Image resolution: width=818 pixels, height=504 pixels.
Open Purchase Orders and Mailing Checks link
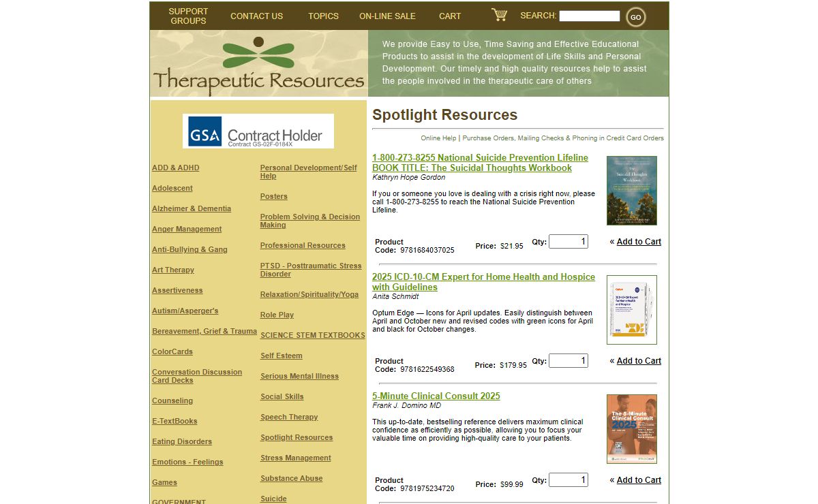point(563,138)
